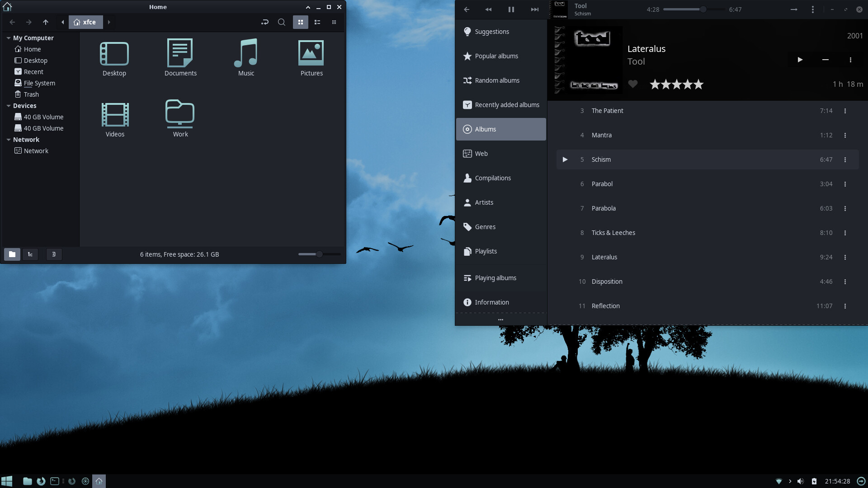Launch Firefox from the taskbar
Viewport: 868px width, 488px height.
click(41, 481)
